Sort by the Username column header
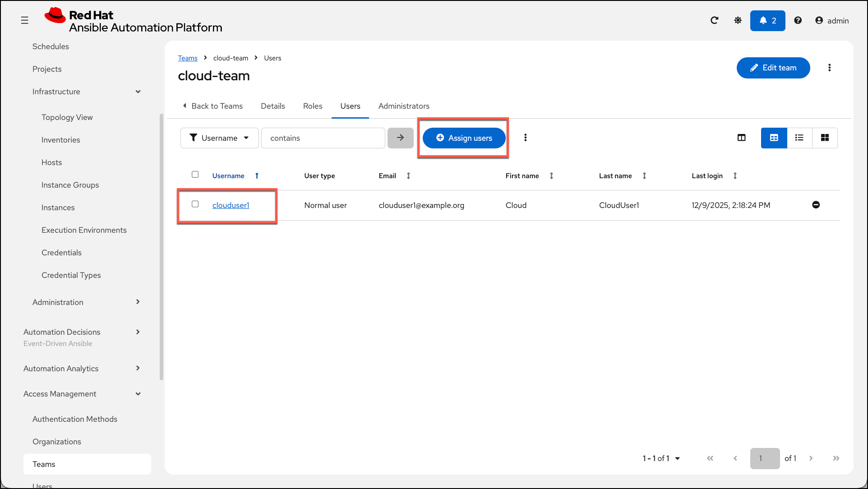 pos(228,176)
